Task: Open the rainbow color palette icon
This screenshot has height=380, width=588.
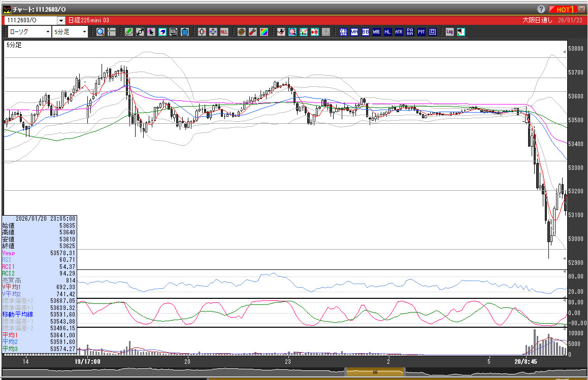Action: click(264, 31)
